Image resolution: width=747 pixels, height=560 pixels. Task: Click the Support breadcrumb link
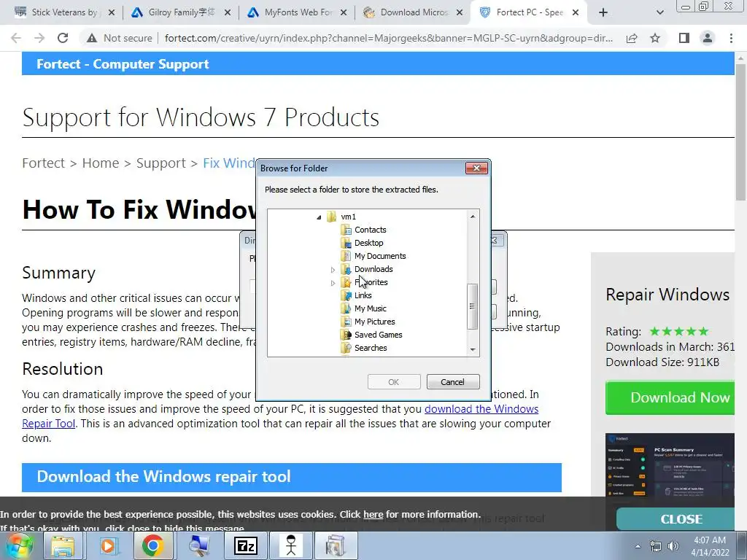161,163
